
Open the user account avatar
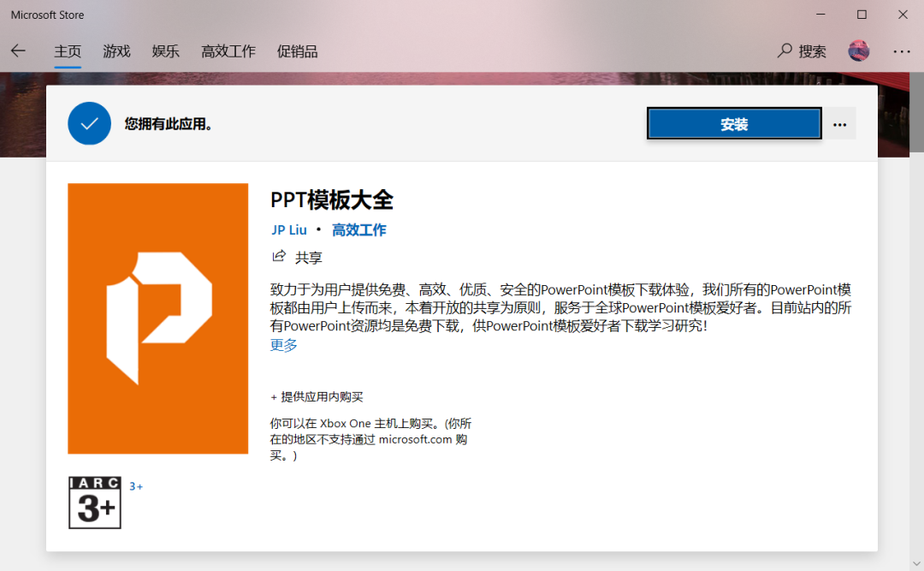pos(859,51)
